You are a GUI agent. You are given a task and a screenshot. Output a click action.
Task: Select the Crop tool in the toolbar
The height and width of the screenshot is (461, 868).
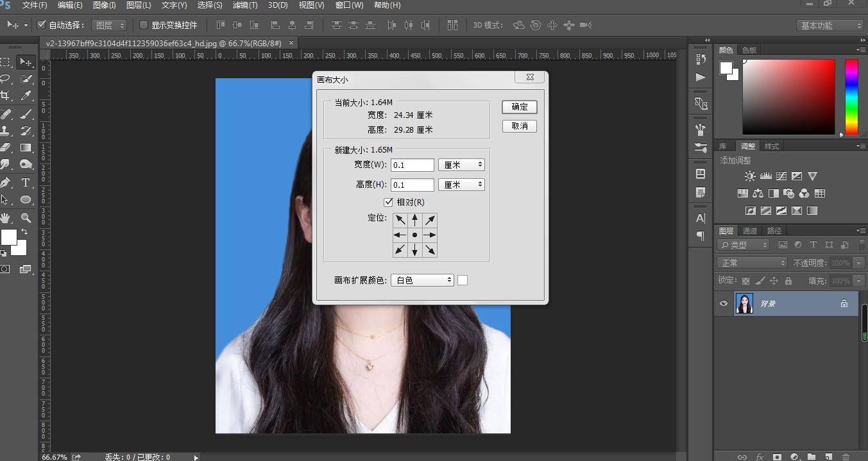click(5, 96)
